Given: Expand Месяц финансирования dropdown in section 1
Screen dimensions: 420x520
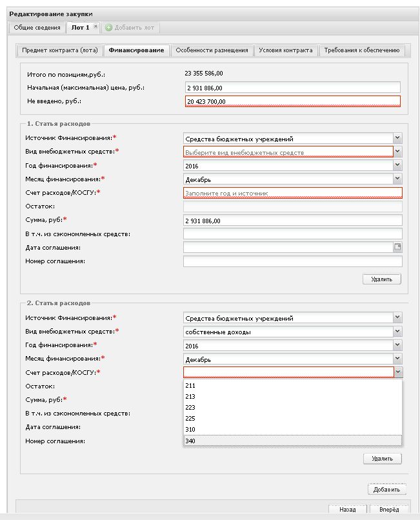Looking at the screenshot, I should coord(397,179).
